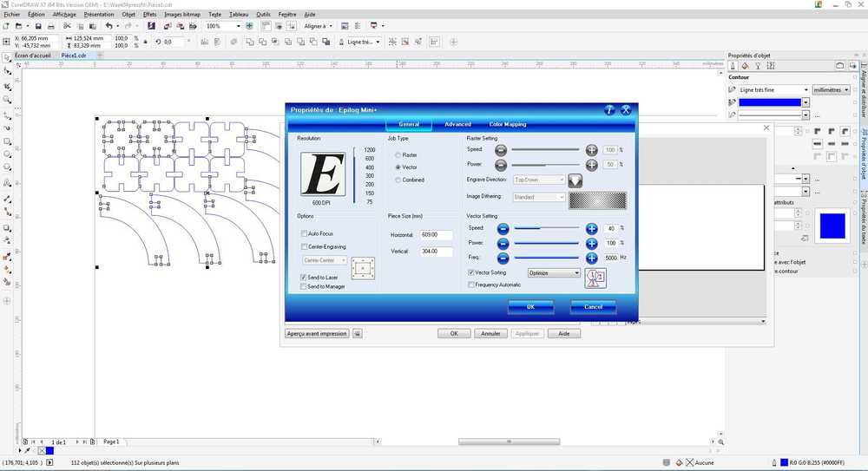This screenshot has width=868, height=471.
Task: Click the Import icon in toolbar
Action: [x=168, y=26]
